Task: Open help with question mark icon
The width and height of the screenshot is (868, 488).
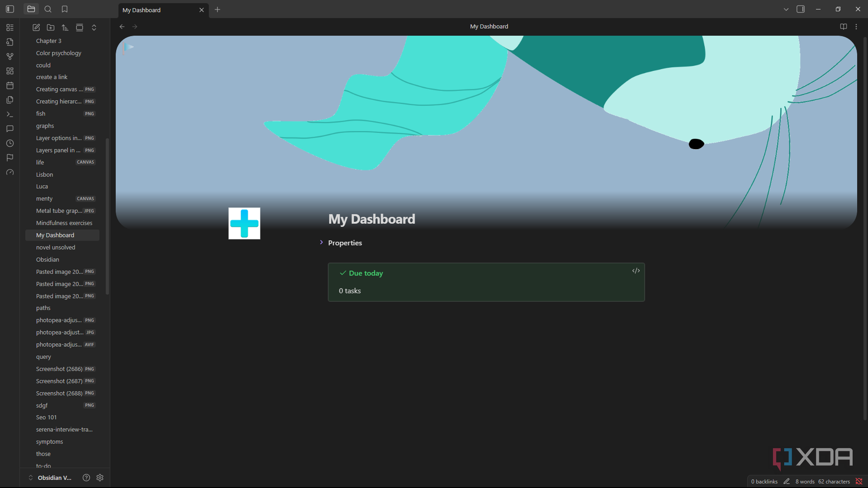Action: click(x=86, y=478)
